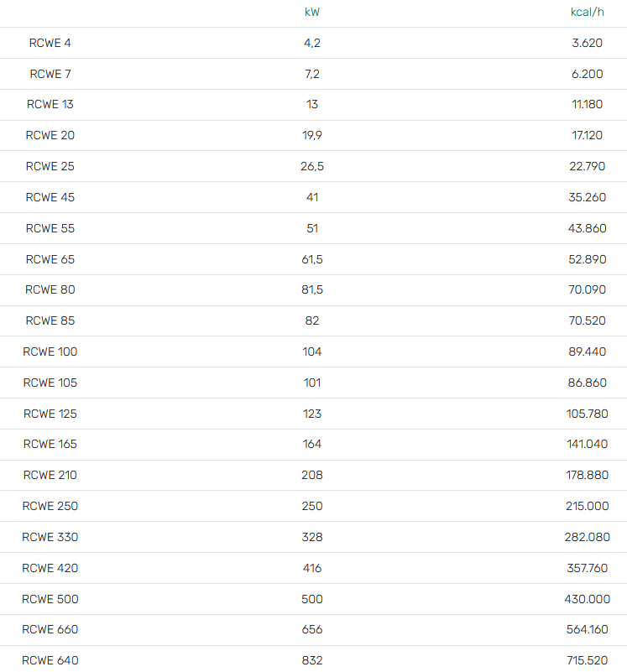
Task: Select the RCWE 25 model name
Action: pos(50,167)
